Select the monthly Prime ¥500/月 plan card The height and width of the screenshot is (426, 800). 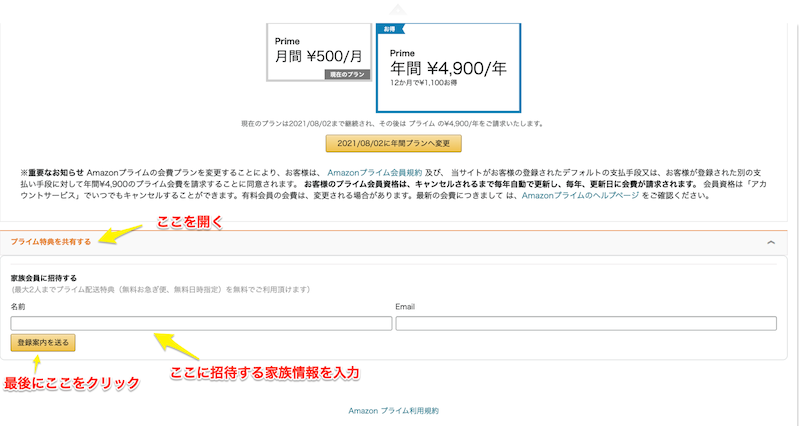(x=319, y=52)
